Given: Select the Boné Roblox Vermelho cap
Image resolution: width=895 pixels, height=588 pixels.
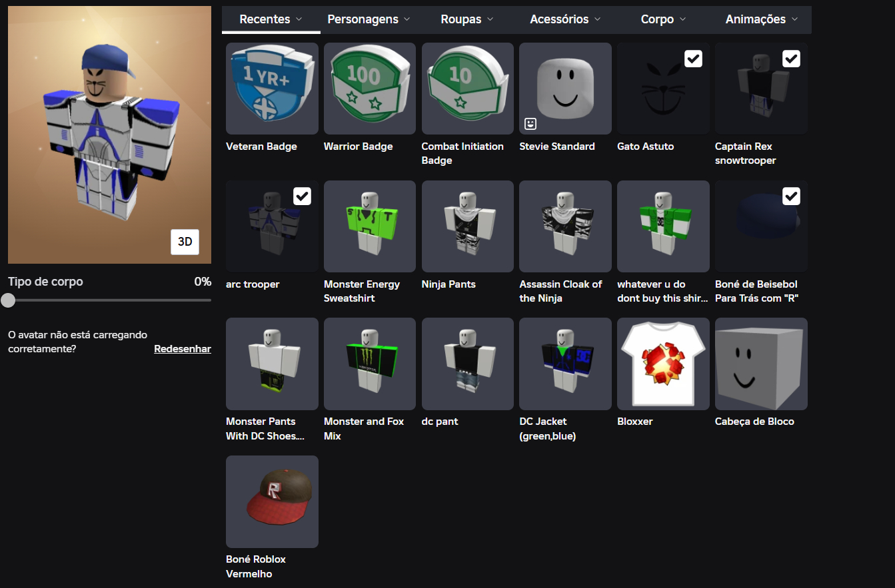Looking at the screenshot, I should (x=272, y=501).
